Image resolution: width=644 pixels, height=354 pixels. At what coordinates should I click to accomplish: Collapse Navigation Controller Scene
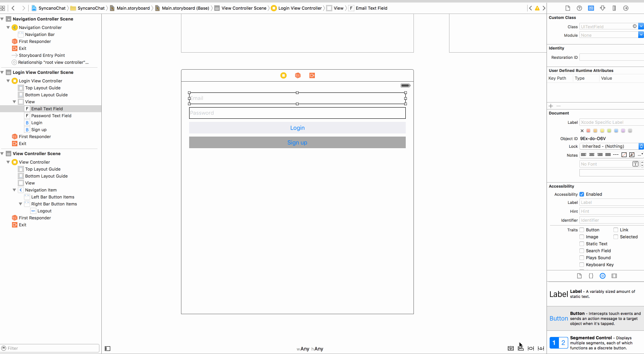pyautogui.click(x=2, y=19)
